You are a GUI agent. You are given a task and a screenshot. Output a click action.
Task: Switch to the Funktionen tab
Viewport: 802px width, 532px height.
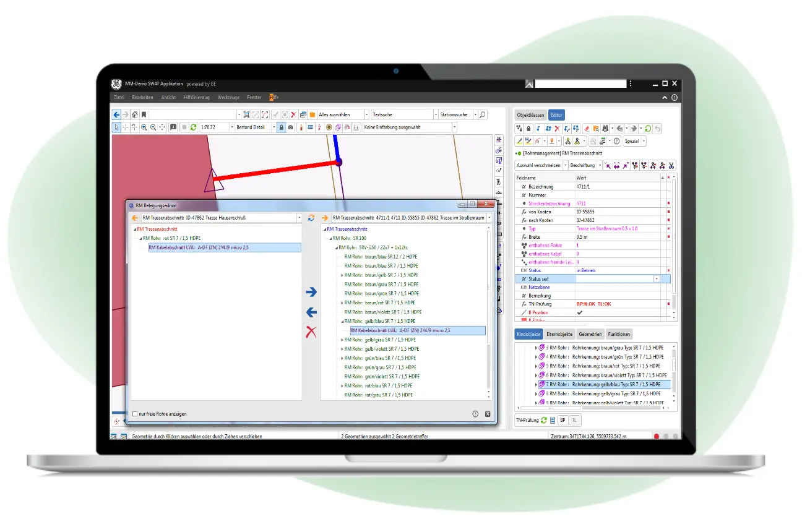point(619,334)
